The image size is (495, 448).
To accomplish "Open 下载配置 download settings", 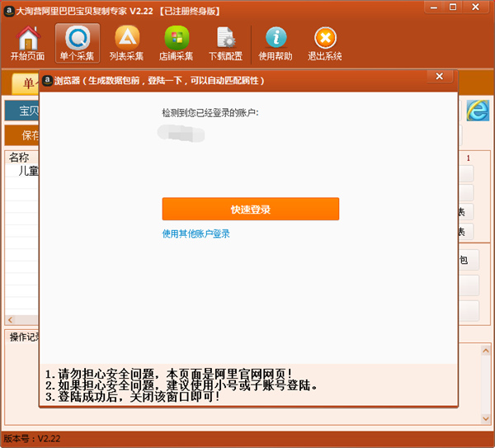I will (x=224, y=43).
